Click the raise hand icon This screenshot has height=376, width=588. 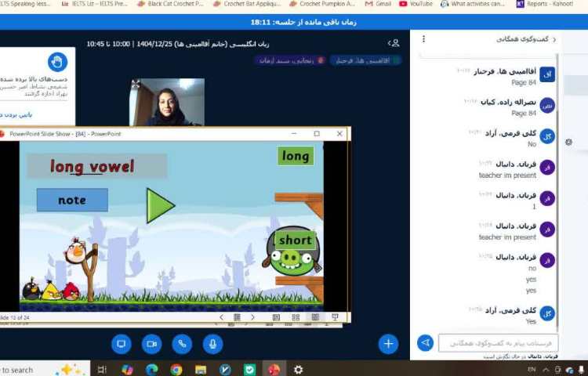click(58, 62)
